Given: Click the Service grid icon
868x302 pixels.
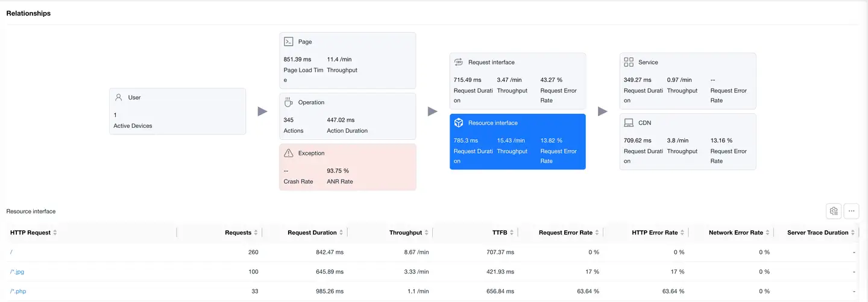Looking at the screenshot, I should point(629,62).
